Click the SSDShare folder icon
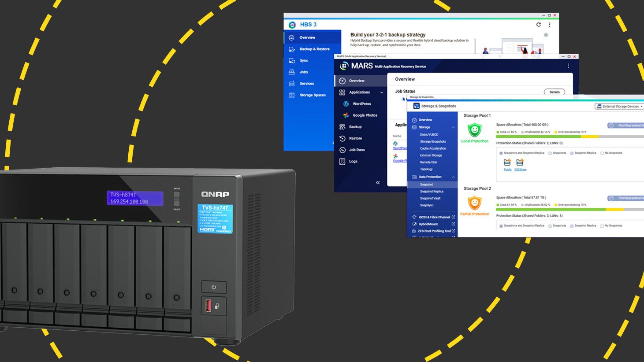This screenshot has height=362, width=644. coord(520,163)
